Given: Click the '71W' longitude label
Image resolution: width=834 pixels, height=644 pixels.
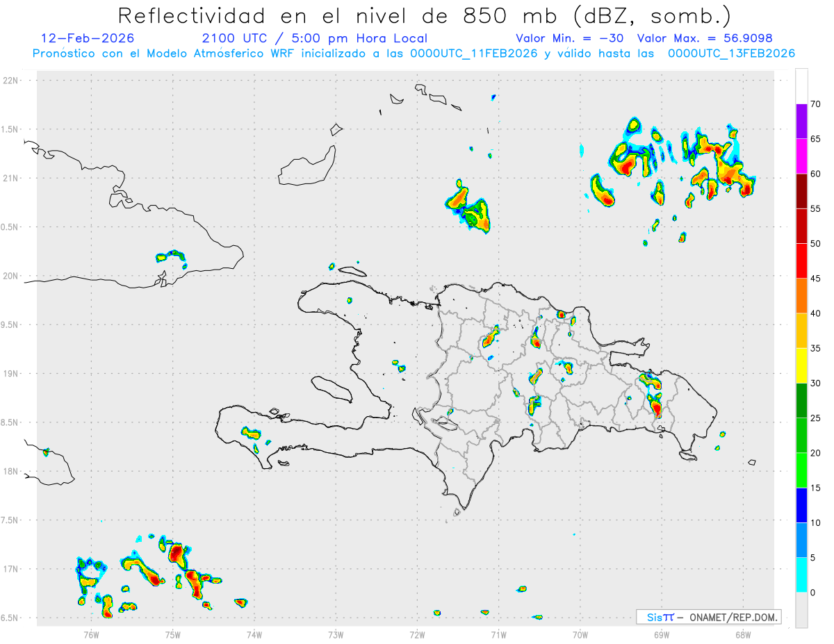Looking at the screenshot, I should tap(498, 634).
